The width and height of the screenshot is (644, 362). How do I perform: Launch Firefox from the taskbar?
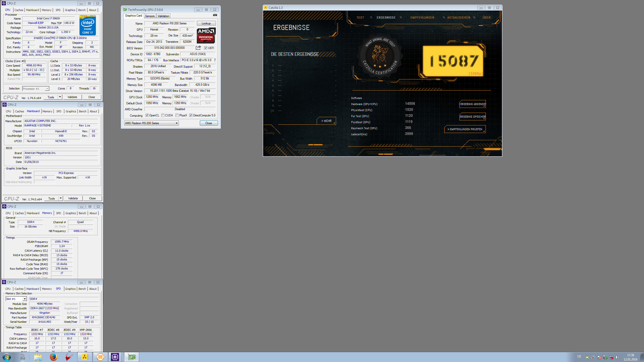point(53,357)
